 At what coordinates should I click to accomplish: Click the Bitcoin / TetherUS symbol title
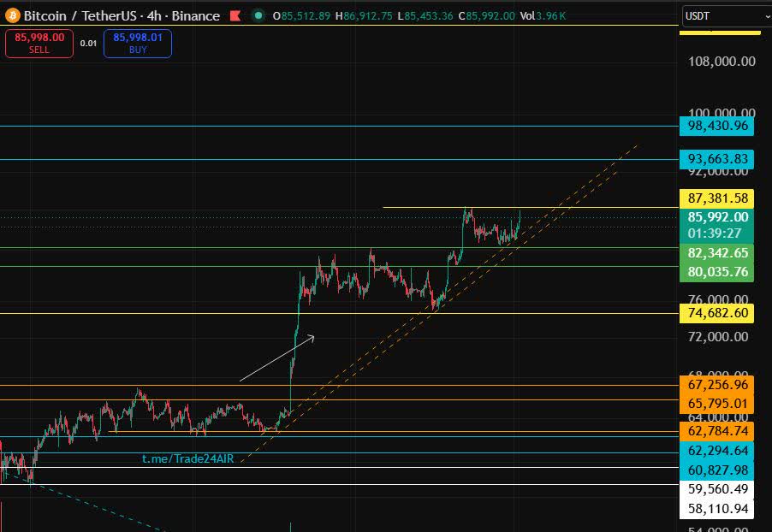(x=80, y=15)
